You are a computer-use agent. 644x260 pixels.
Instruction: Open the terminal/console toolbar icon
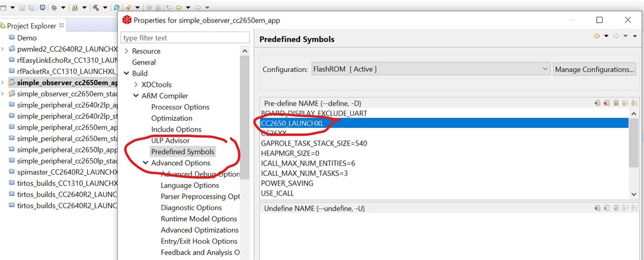(42, 7)
